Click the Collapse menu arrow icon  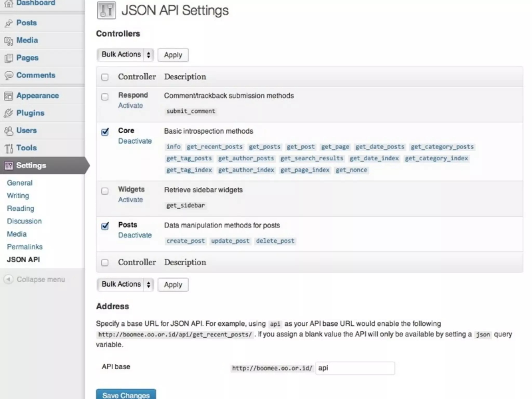8,279
